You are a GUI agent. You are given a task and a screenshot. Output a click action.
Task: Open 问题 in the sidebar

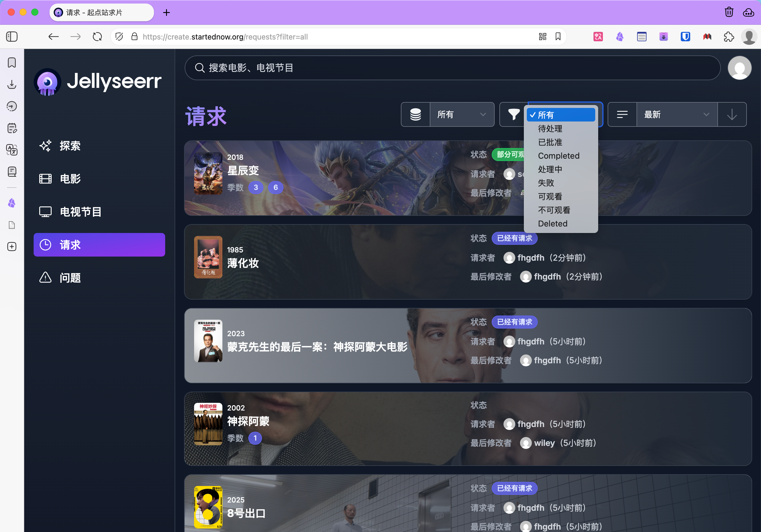point(99,278)
